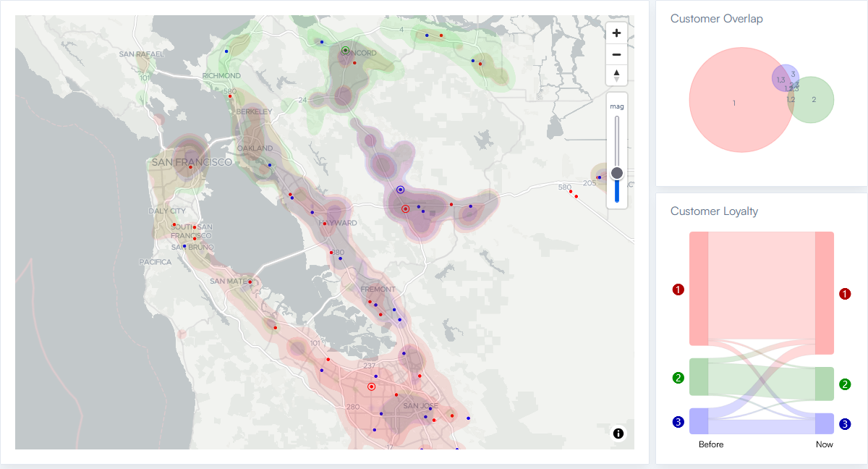This screenshot has height=469, width=868.
Task: Adjust the mag slider handle
Action: click(x=617, y=173)
